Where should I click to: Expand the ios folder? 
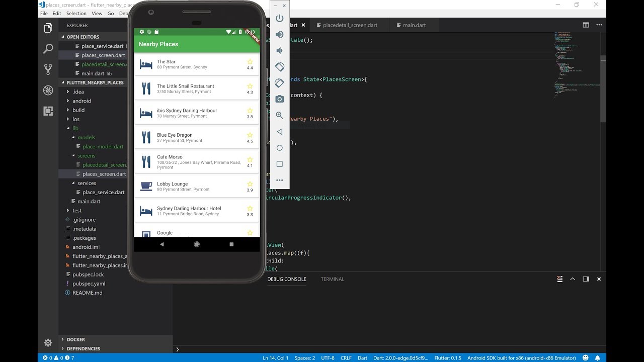tap(76, 119)
